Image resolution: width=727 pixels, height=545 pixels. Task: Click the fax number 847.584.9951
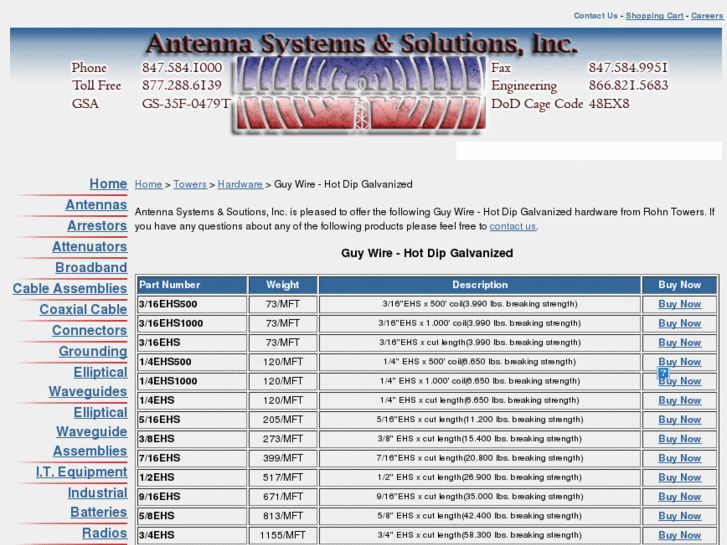[x=628, y=68]
